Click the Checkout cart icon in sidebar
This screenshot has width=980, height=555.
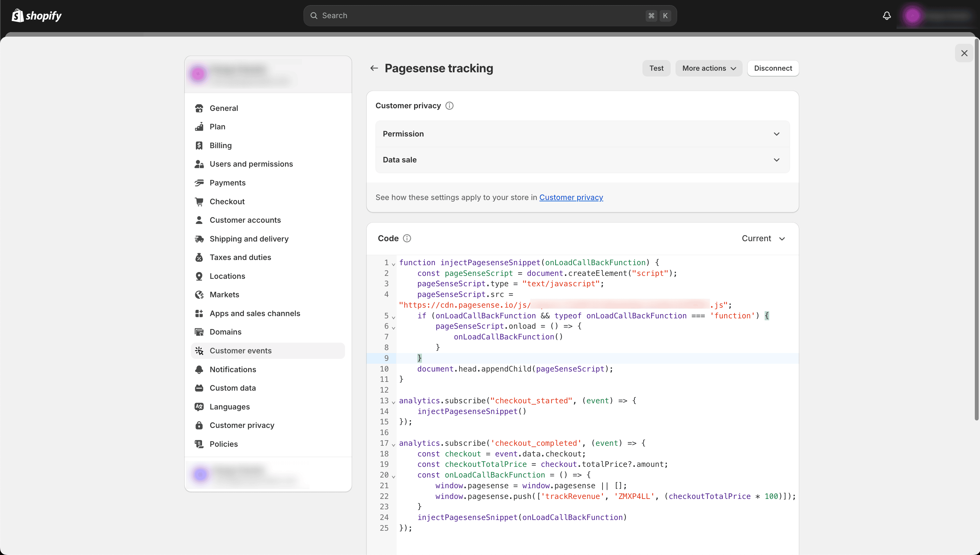click(199, 201)
